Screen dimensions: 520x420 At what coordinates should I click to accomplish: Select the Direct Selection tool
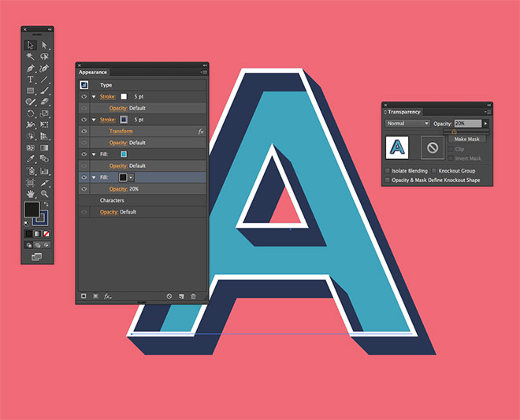(x=44, y=45)
